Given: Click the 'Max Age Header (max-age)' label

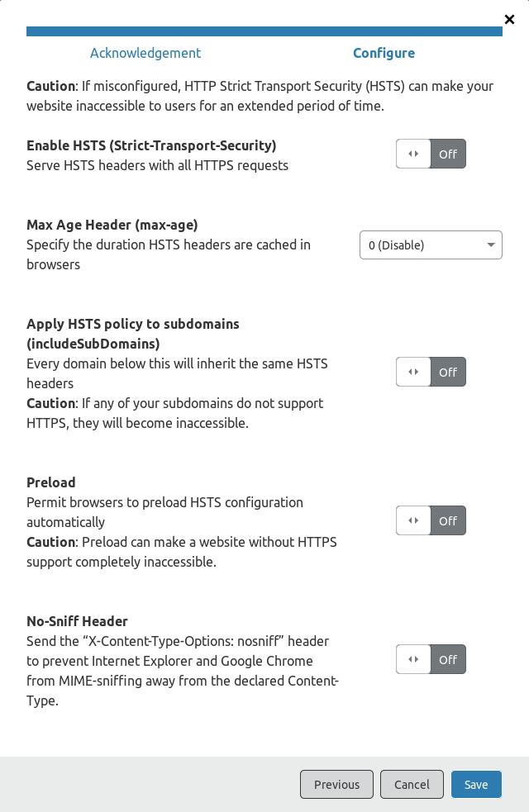Looking at the screenshot, I should coord(112,225).
